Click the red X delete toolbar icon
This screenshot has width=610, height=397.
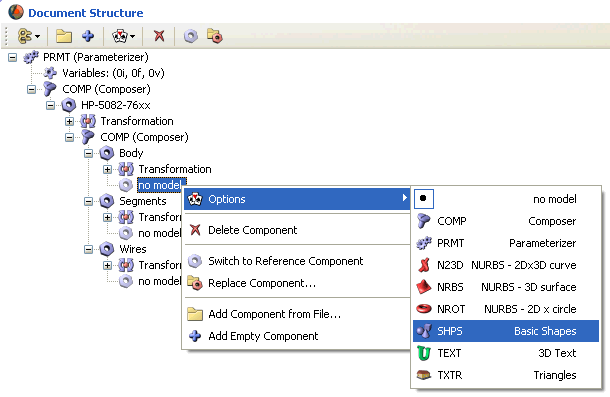tap(159, 36)
